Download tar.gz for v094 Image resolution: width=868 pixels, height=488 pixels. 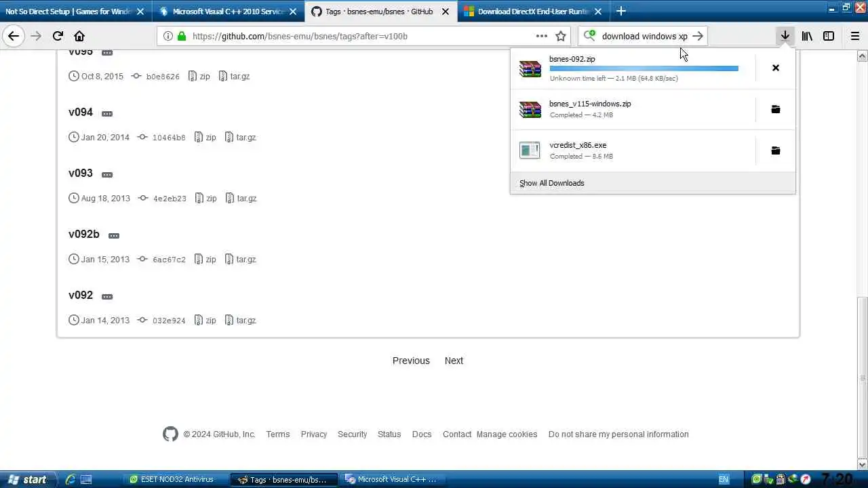[x=241, y=137]
